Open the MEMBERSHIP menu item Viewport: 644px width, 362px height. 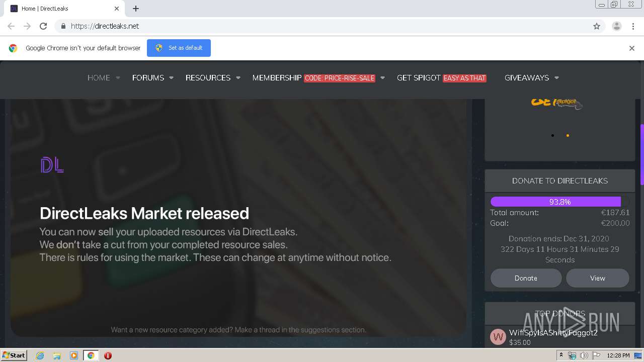click(277, 78)
